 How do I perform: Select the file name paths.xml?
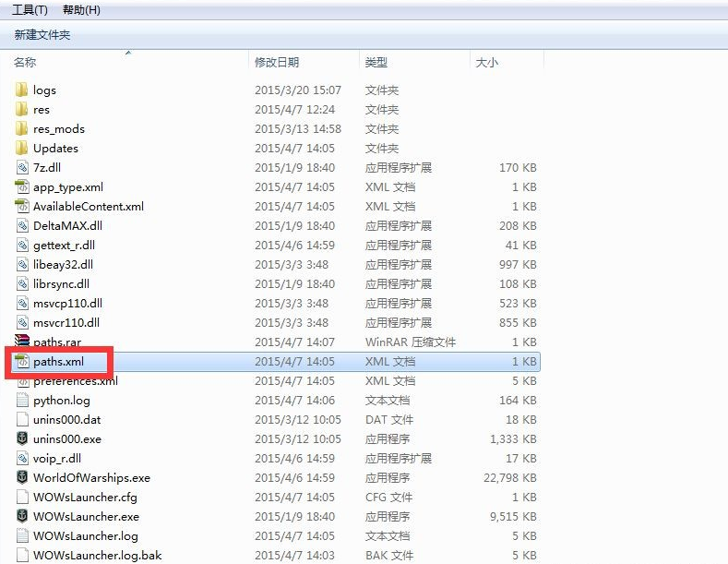coord(58,362)
